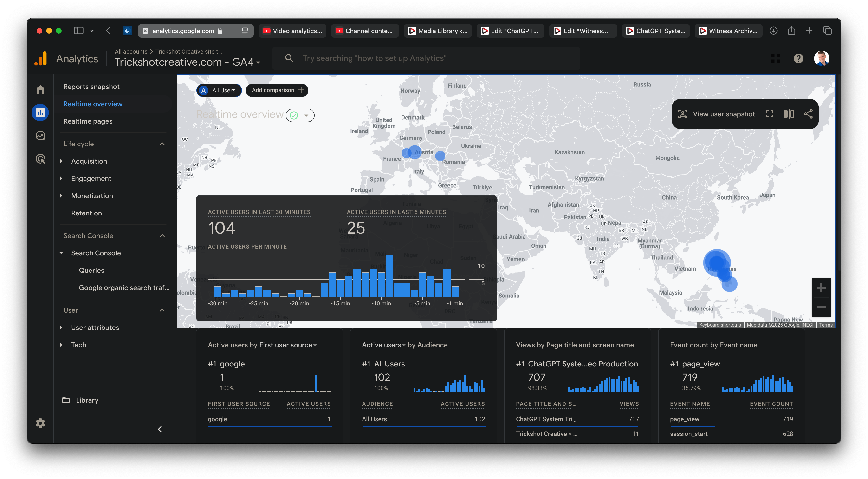The width and height of the screenshot is (868, 479).
Task: Open Google organic search traffic report
Action: (124, 288)
